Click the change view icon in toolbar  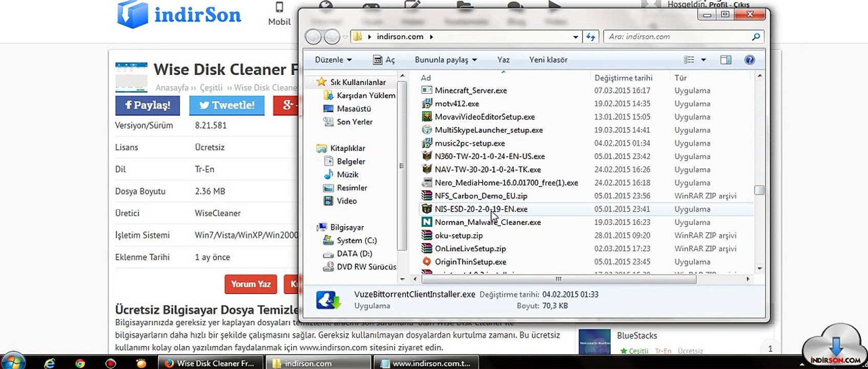(689, 60)
